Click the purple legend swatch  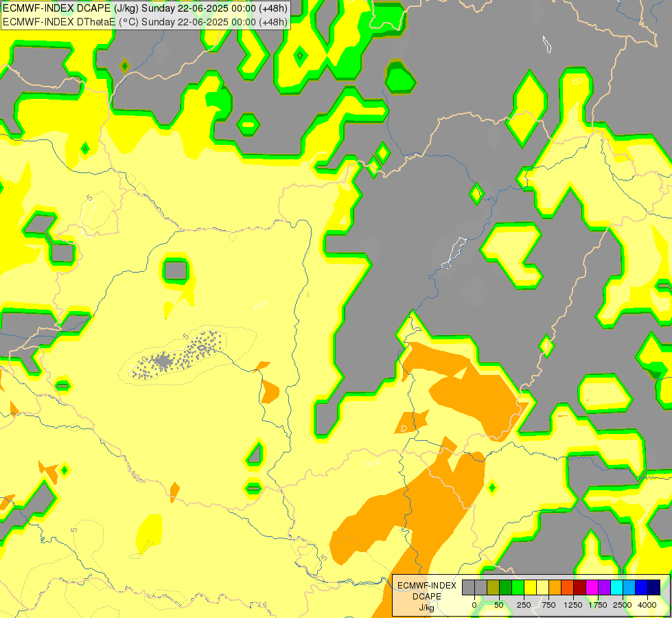pos(604,587)
